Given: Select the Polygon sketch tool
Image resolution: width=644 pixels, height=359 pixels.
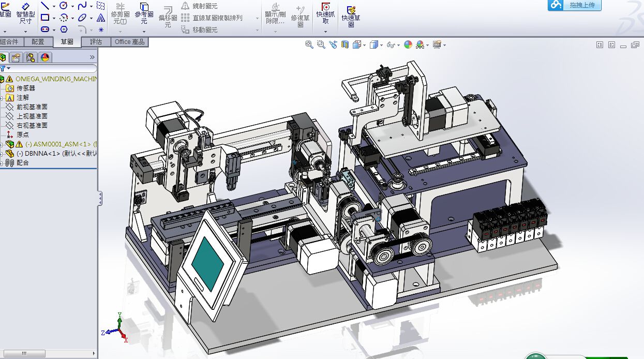Looking at the screenshot, I should coord(64,29).
